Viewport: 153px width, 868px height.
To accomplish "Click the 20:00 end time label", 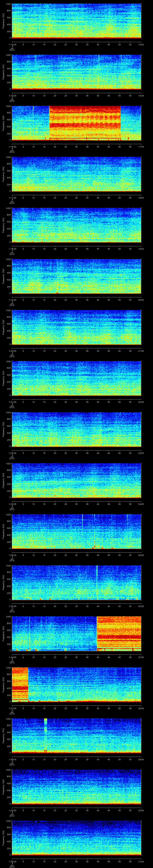I will pyautogui.click(x=141, y=300).
